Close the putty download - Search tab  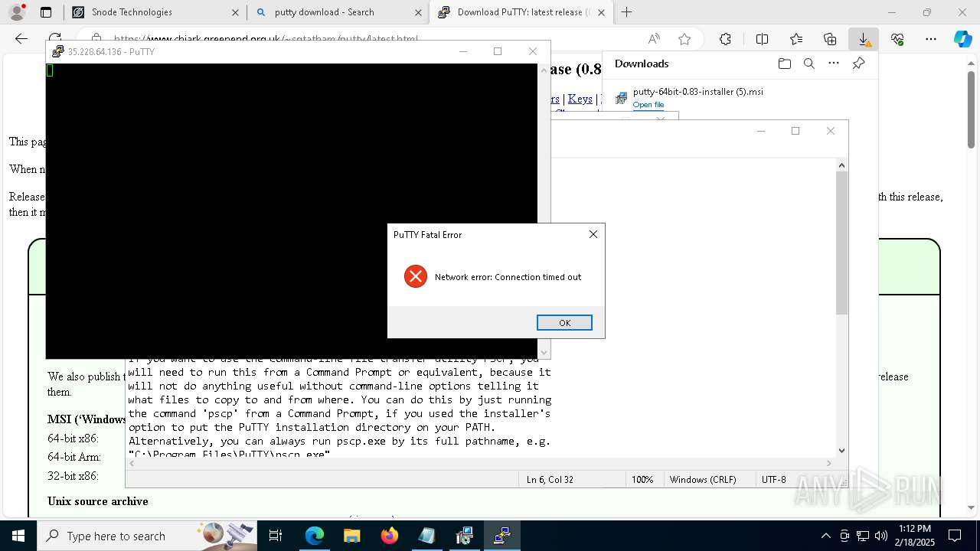pos(418,12)
